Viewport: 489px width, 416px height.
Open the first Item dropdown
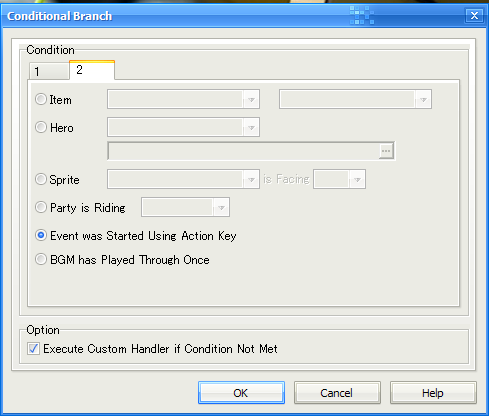[x=183, y=99]
